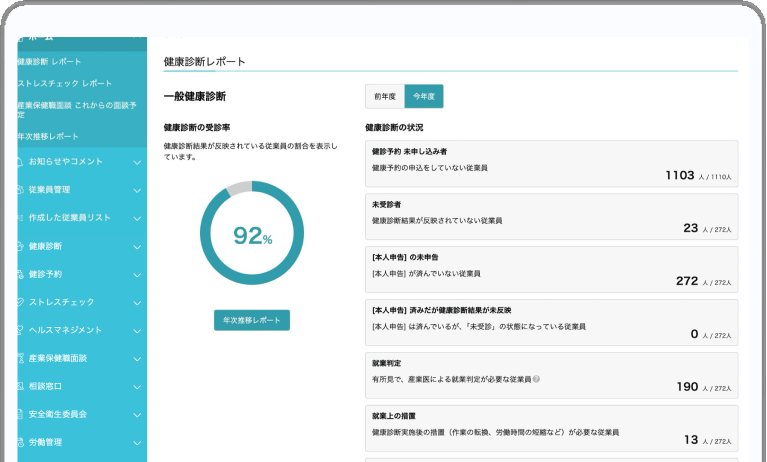This screenshot has width=767, height=462.
Task: Open ストレスチェック レポート in sidebar
Action: click(64, 83)
